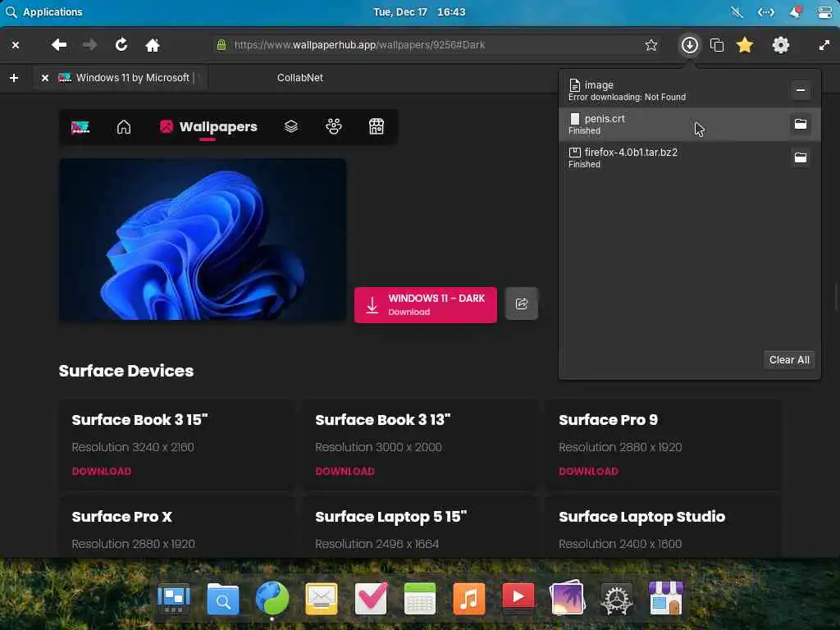The width and height of the screenshot is (840, 630).
Task: Launch Mail from the dock
Action: coord(322,598)
